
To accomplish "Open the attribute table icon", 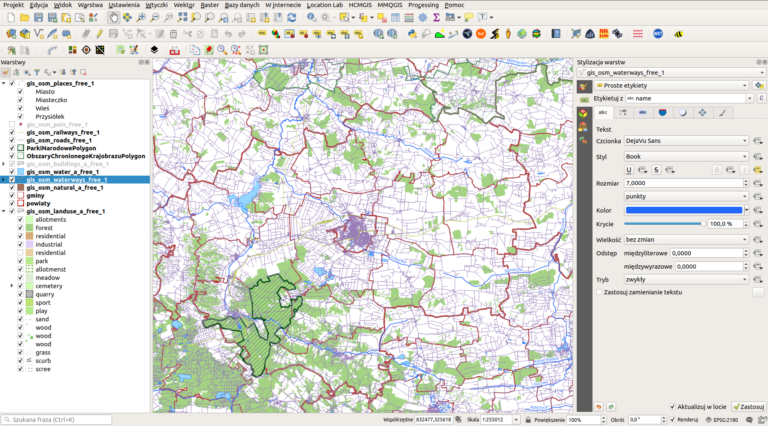I will 395,18.
